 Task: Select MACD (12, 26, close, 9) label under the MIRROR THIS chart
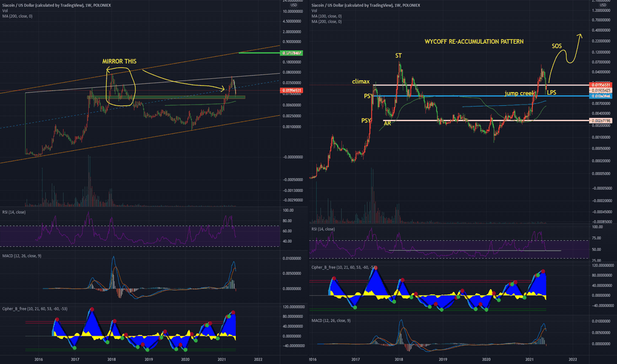(22, 255)
